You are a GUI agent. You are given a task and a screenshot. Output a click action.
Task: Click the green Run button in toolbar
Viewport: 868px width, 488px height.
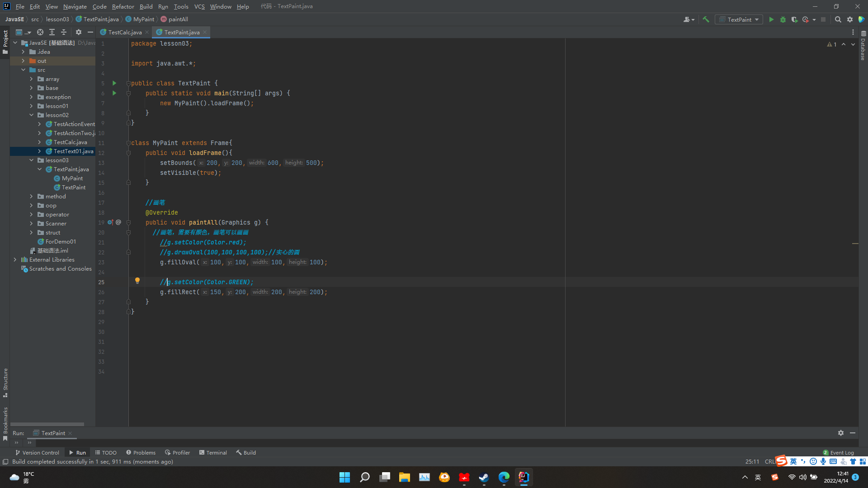tap(771, 19)
